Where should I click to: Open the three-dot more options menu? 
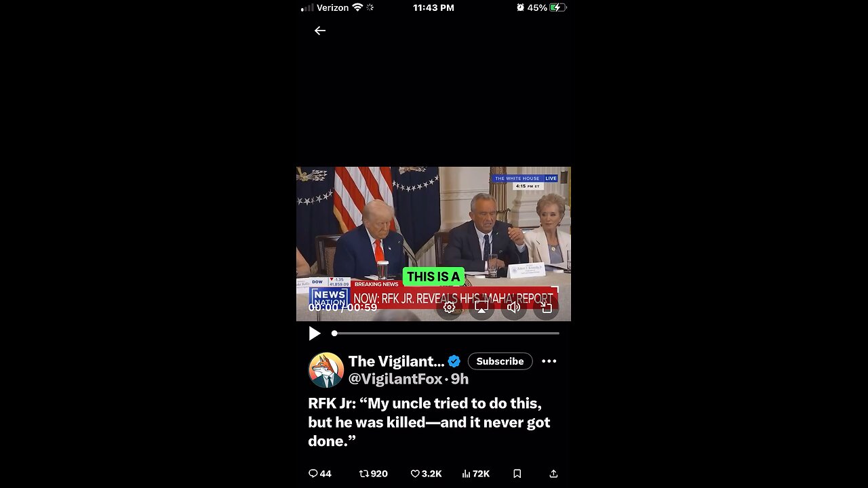pyautogui.click(x=549, y=361)
